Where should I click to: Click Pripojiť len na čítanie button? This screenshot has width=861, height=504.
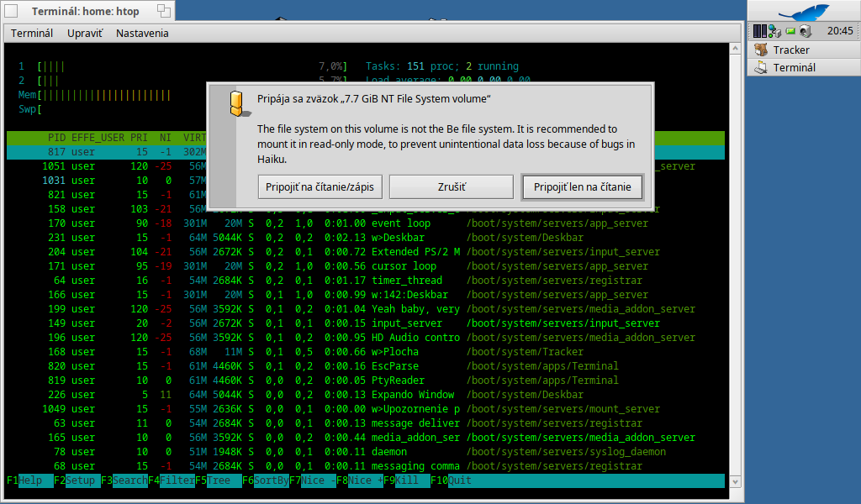pyautogui.click(x=582, y=187)
